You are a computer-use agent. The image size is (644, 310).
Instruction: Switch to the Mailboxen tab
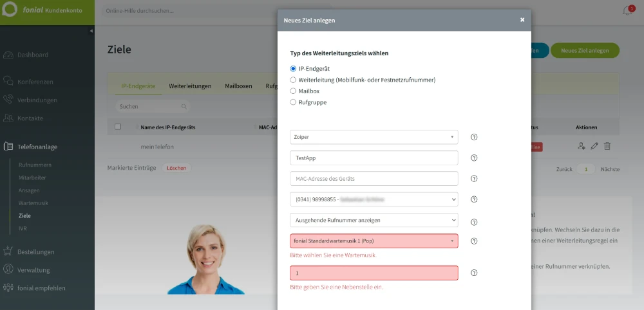pyautogui.click(x=238, y=86)
